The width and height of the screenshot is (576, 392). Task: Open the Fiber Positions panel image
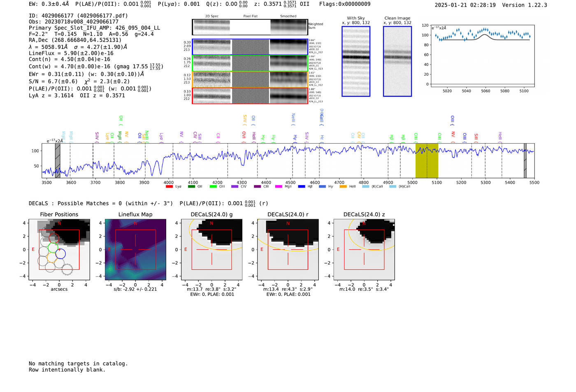pyautogui.click(x=59, y=249)
